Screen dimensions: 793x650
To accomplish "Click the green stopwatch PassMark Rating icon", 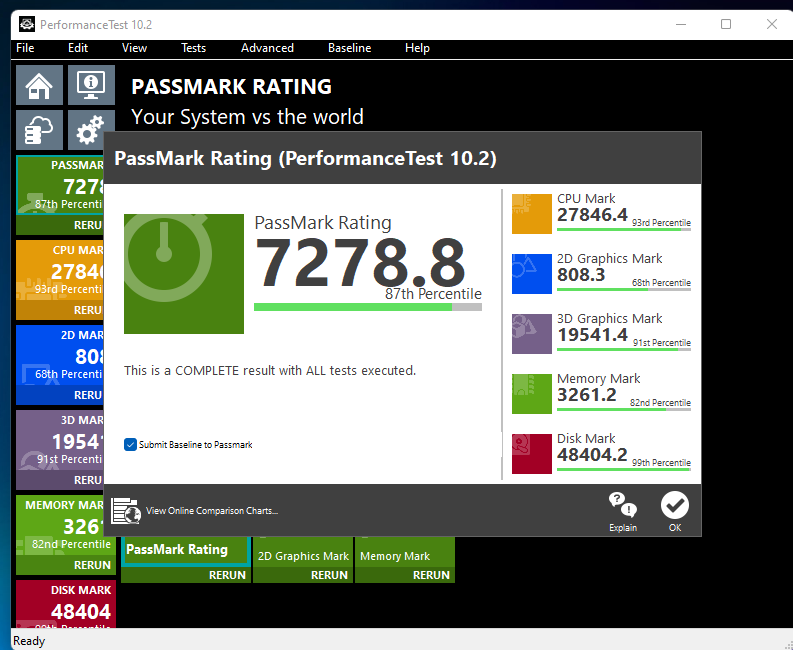I will click(184, 274).
